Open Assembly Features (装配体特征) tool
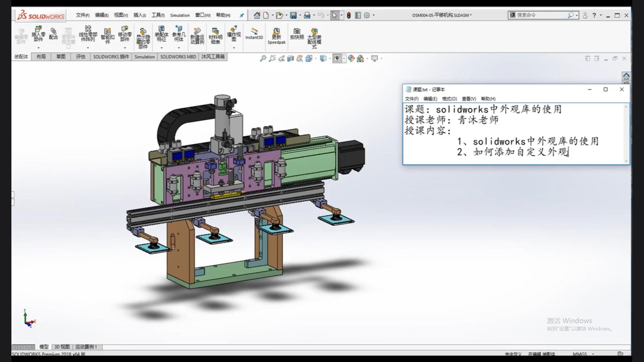 click(x=161, y=34)
